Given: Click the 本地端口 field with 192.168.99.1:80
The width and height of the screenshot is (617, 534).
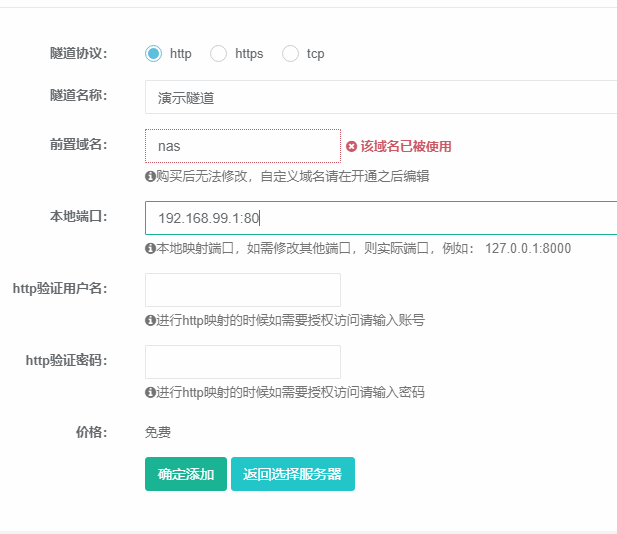Looking at the screenshot, I should (x=380, y=218).
